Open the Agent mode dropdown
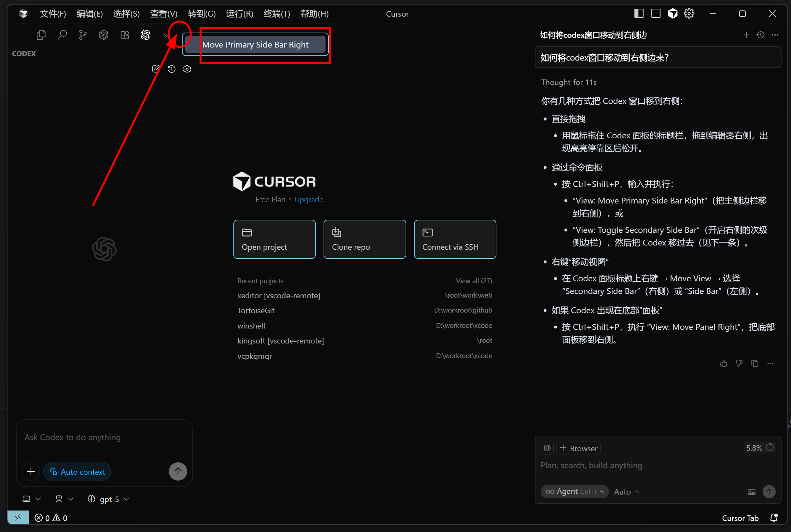This screenshot has height=532, width=791. (574, 492)
